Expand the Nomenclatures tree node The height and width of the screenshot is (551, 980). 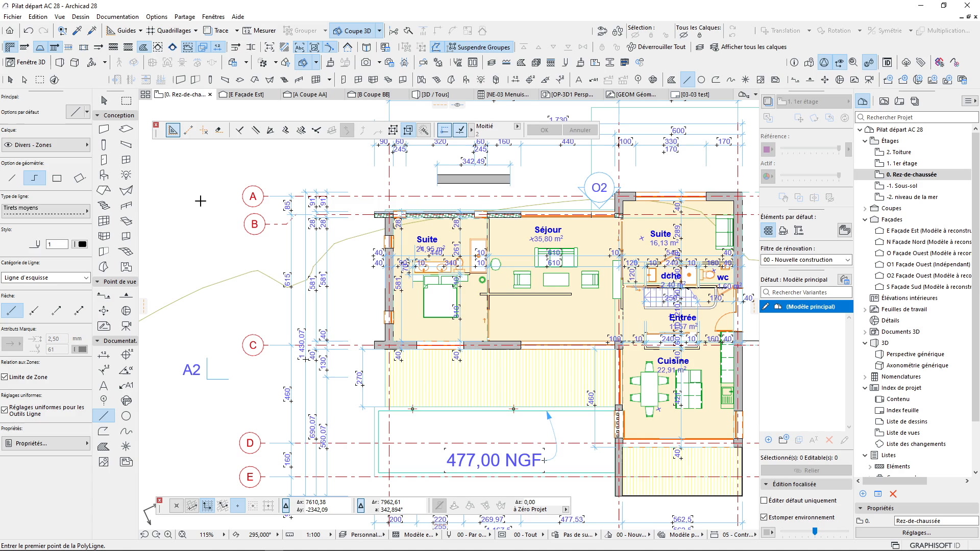pyautogui.click(x=865, y=377)
